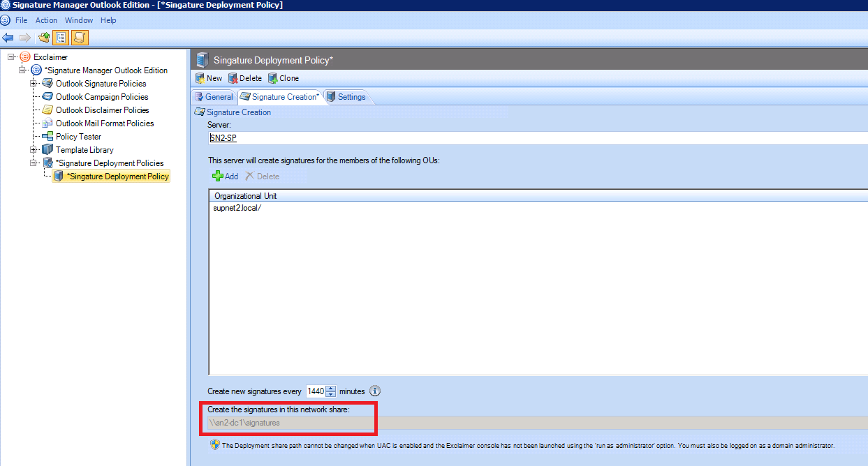Click the Delete policy button in toolbar
The image size is (868, 466).
coord(245,78)
